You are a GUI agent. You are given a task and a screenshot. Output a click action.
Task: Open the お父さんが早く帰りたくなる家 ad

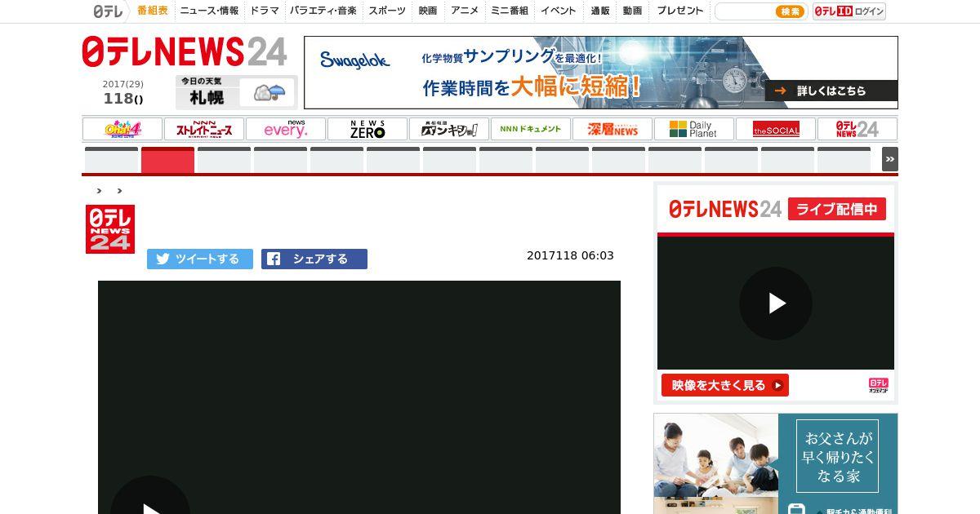tap(775, 463)
